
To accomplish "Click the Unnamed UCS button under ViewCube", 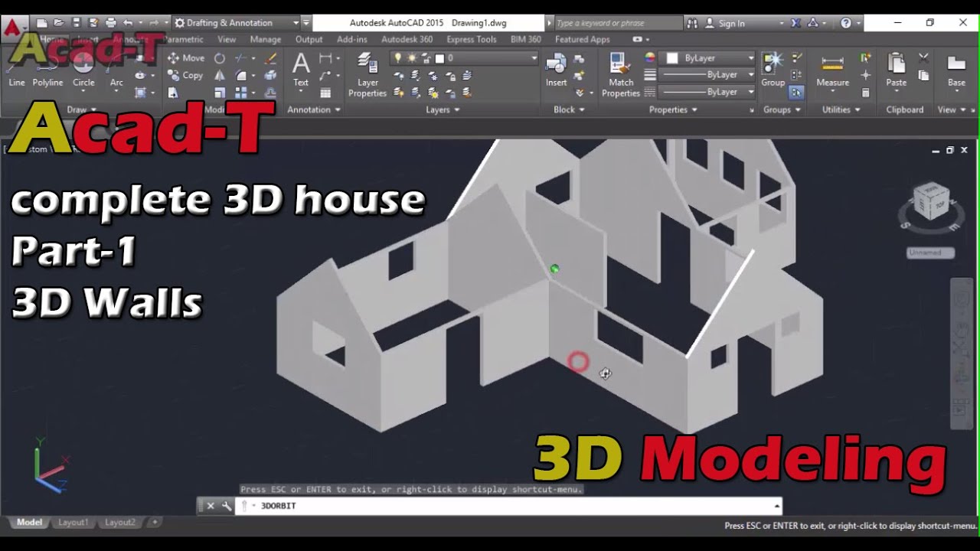I will 930,253.
